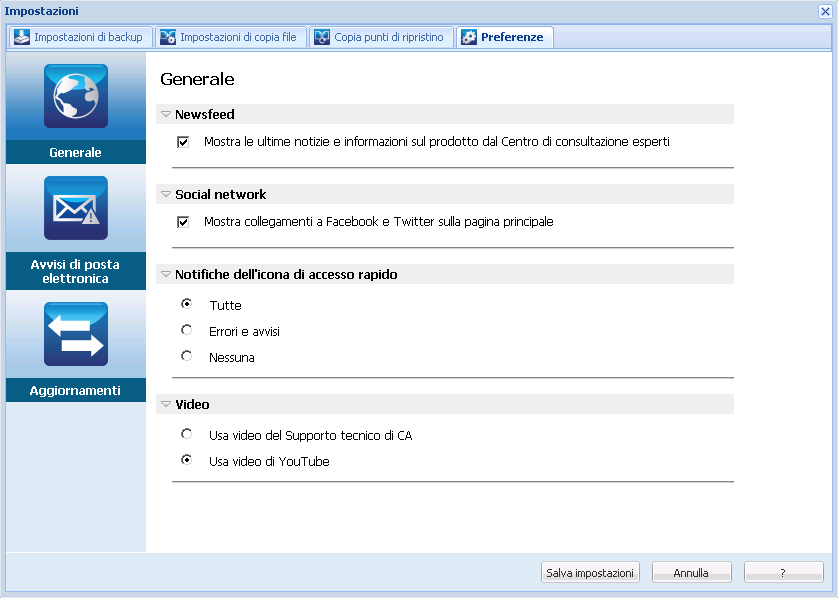
Task: Click the Usa video del Supporto tecnico label
Action: point(311,436)
